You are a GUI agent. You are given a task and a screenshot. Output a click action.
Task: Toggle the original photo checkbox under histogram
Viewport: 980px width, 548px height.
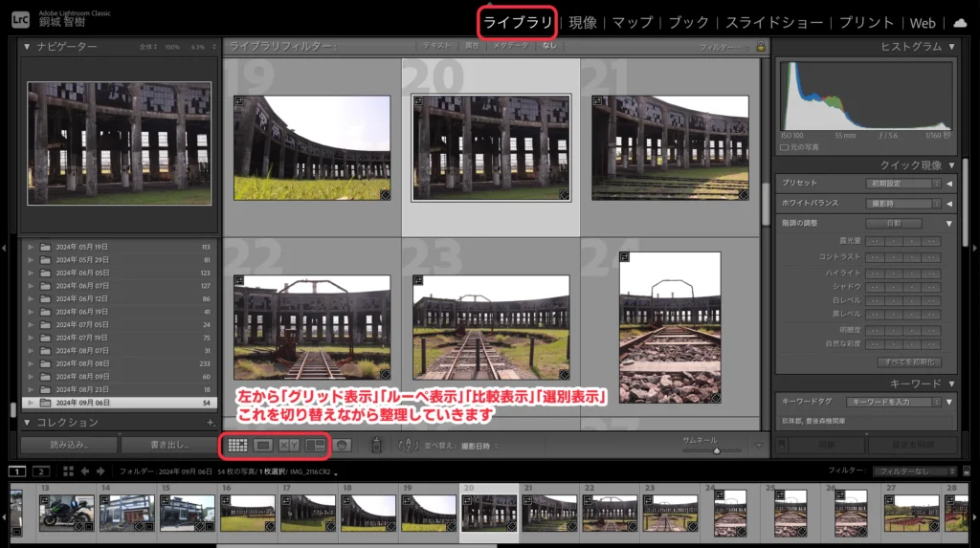785,147
